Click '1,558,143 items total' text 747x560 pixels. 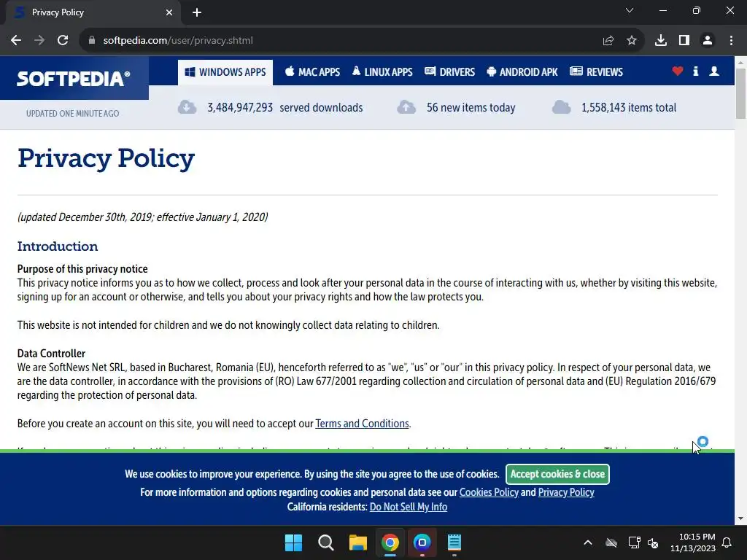[x=628, y=108]
